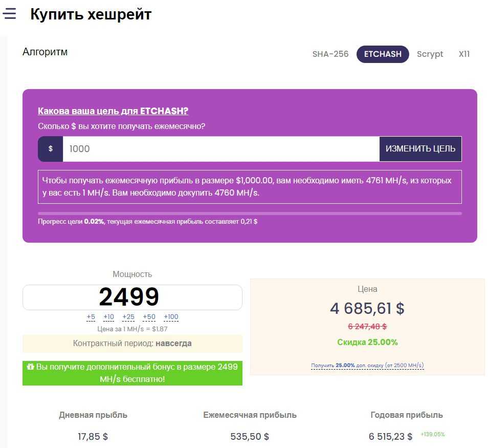Click the Контрактный период навсегда bar
This screenshot has height=448, width=488.
point(132,344)
